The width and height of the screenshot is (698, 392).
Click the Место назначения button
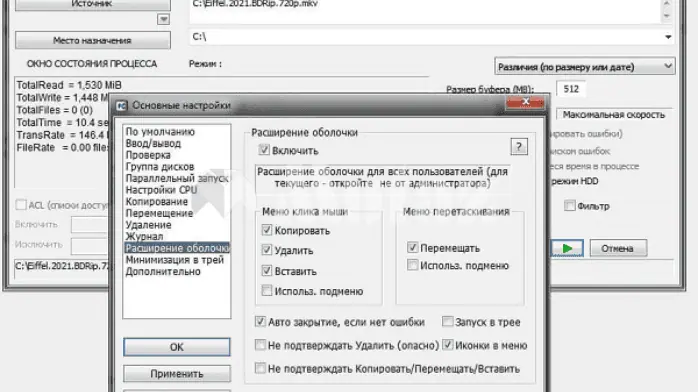(x=93, y=40)
